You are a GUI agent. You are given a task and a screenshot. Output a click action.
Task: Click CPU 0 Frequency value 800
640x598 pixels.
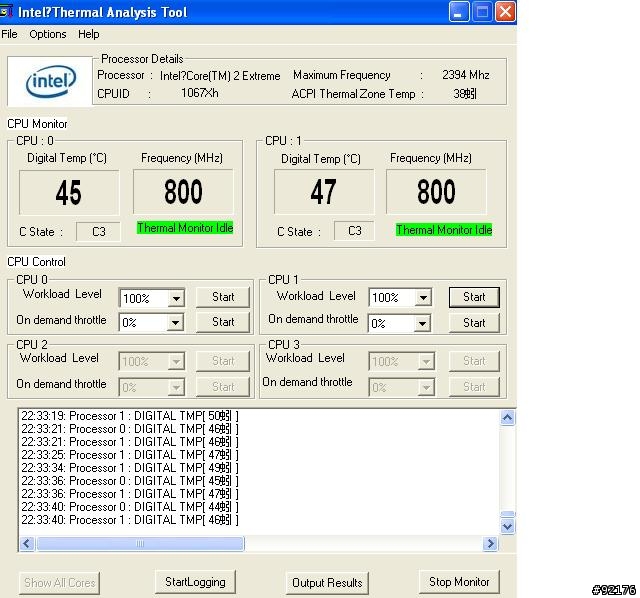[x=183, y=191]
